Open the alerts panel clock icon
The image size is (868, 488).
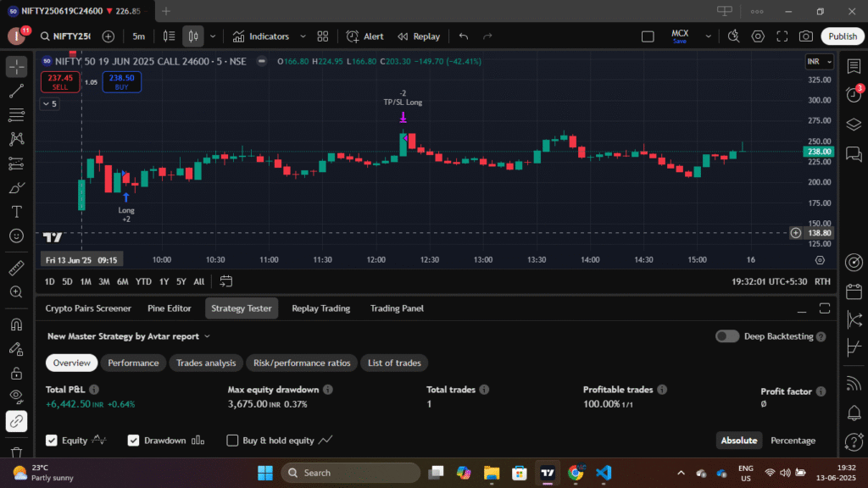click(854, 95)
